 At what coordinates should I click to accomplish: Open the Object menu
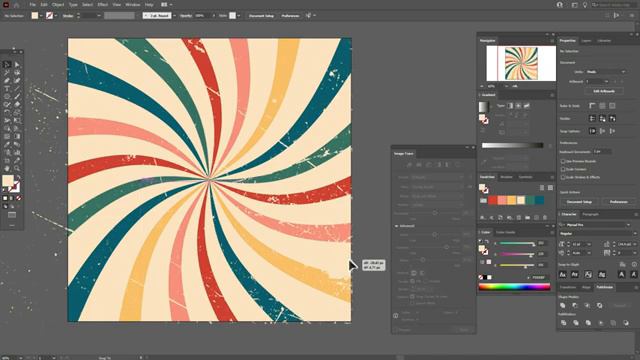[58, 5]
